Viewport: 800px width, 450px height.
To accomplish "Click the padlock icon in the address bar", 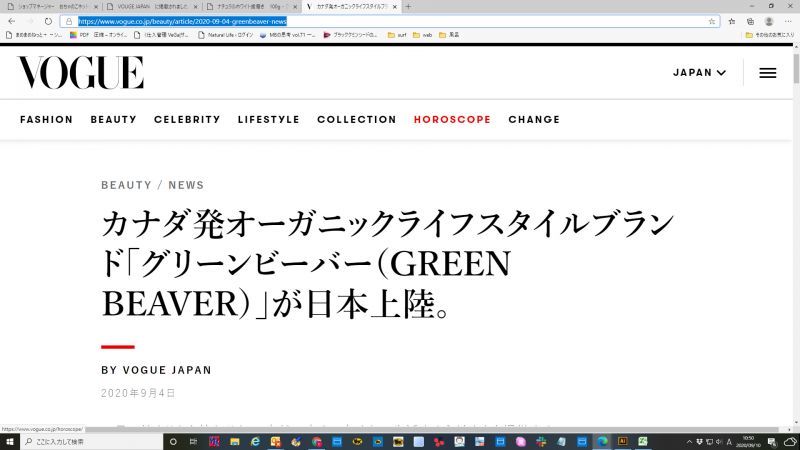I will pos(69,21).
